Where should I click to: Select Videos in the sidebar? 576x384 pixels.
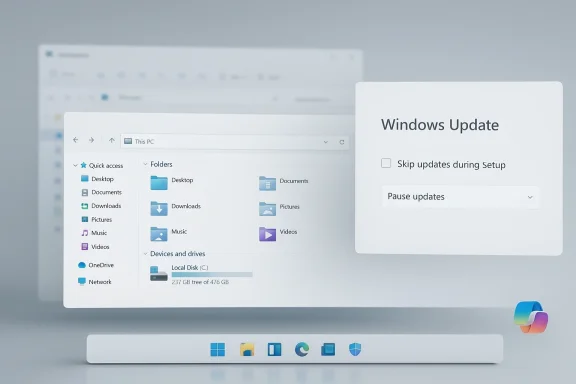point(95,247)
